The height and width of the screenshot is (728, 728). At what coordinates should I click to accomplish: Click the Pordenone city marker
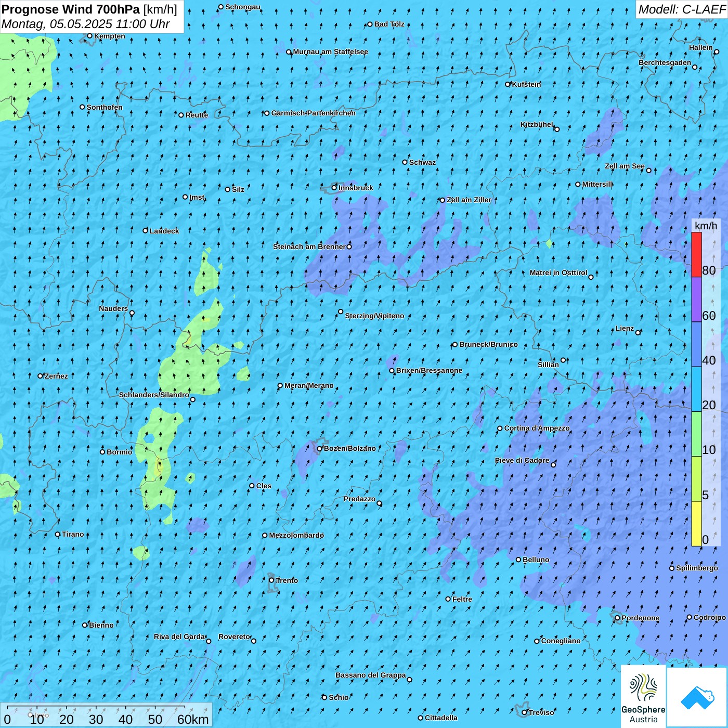[x=617, y=618]
